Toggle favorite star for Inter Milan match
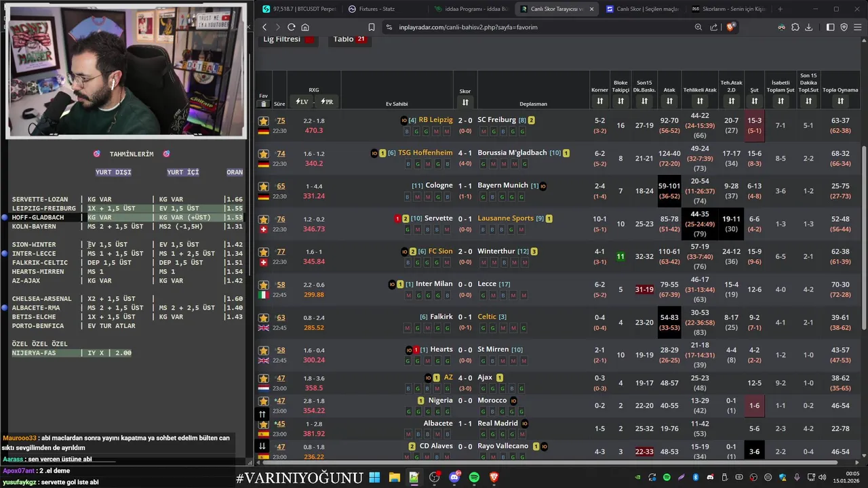Image resolution: width=868 pixels, height=488 pixels. pyautogui.click(x=264, y=285)
